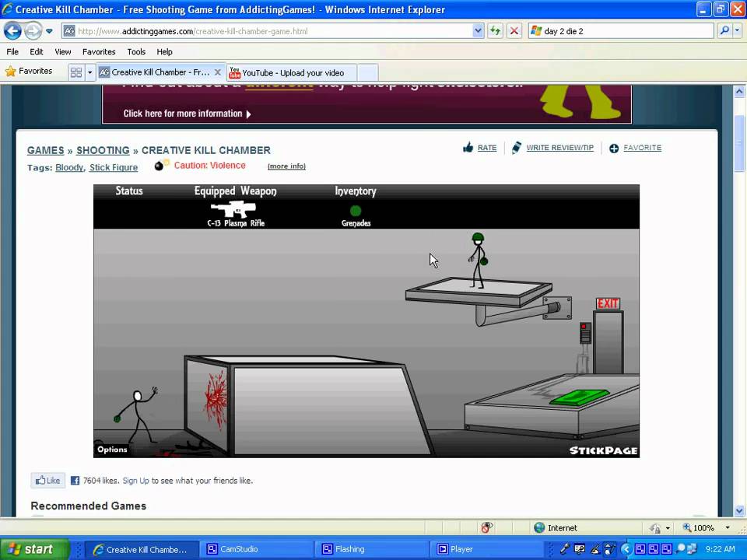Click the search box containing 'day 2 die 2'

[621, 31]
